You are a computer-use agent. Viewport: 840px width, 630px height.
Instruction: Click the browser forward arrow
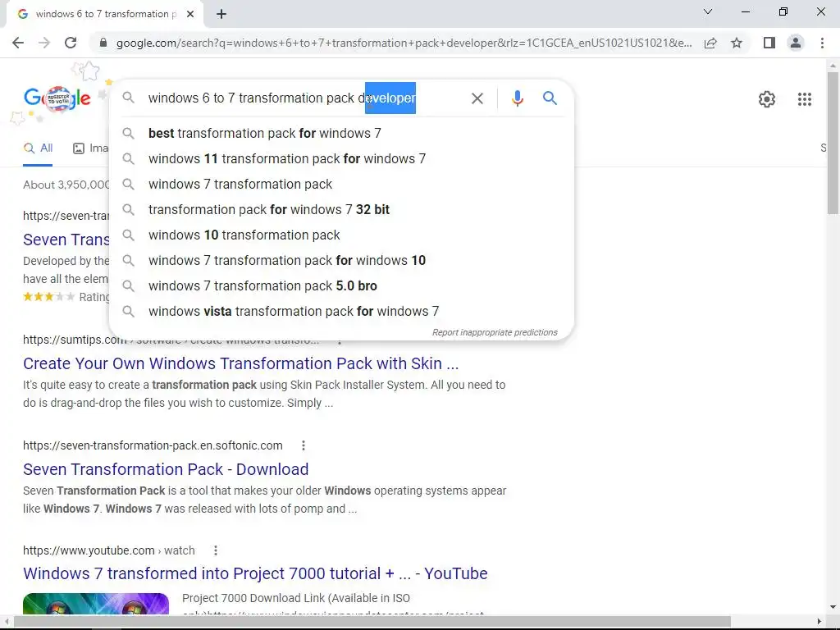coord(44,43)
